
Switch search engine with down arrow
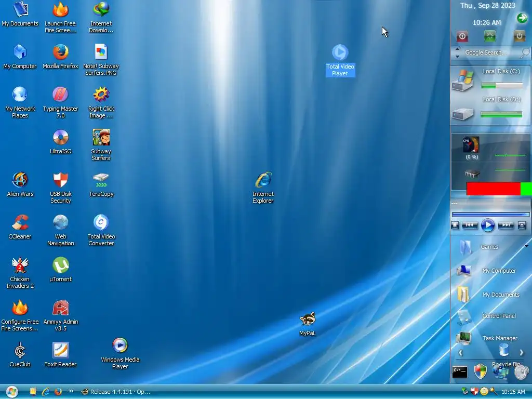457,56
